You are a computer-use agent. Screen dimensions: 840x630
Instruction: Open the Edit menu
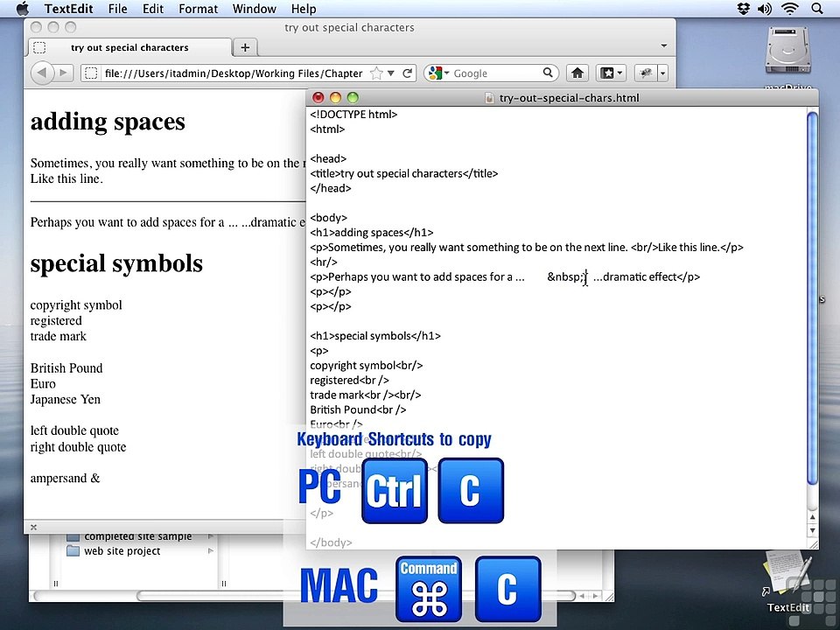tap(152, 9)
